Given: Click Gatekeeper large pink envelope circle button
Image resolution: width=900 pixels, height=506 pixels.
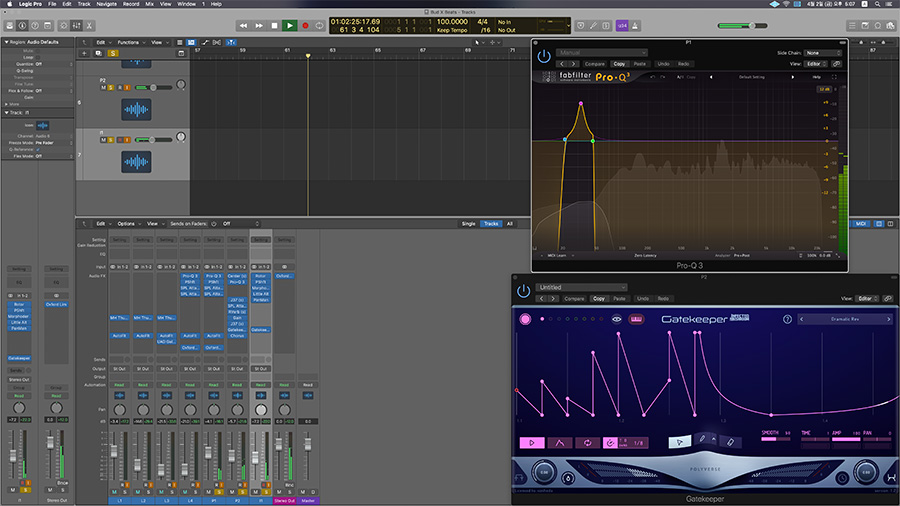Looking at the screenshot, I should pyautogui.click(x=525, y=319).
